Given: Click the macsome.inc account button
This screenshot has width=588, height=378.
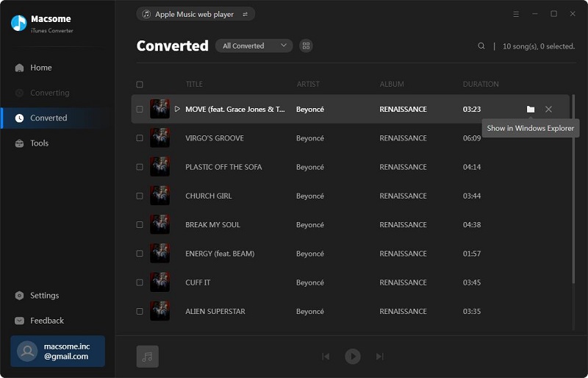Looking at the screenshot, I should click(x=58, y=351).
